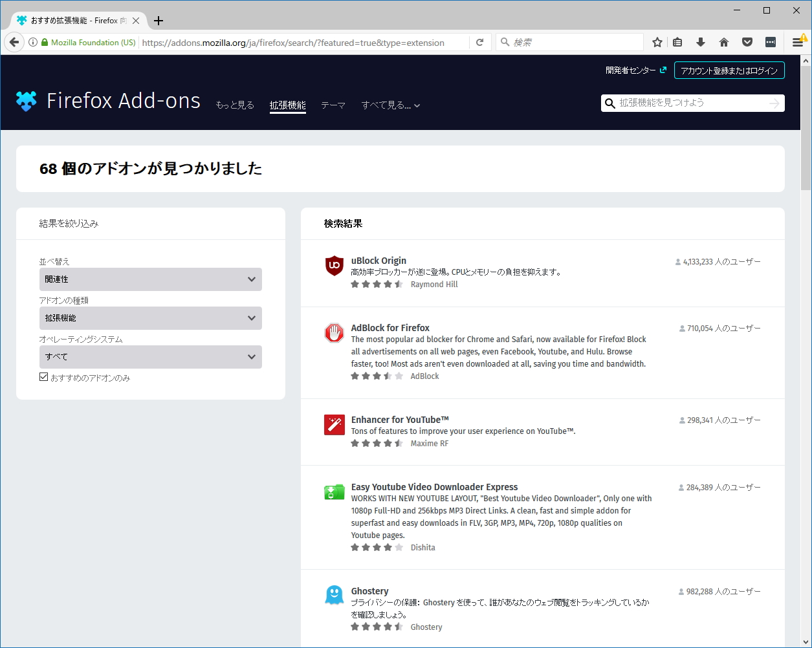
Task: Click Maxime RF author name
Action: pos(430,444)
